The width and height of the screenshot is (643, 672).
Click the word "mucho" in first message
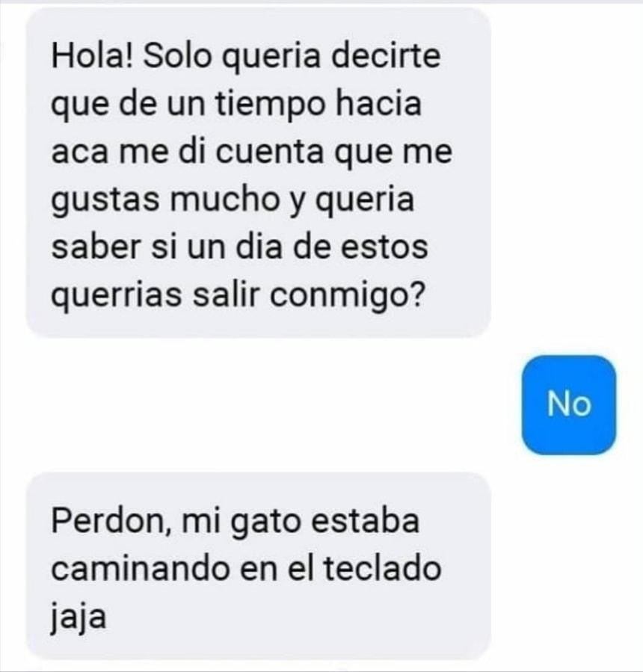pos(226,199)
